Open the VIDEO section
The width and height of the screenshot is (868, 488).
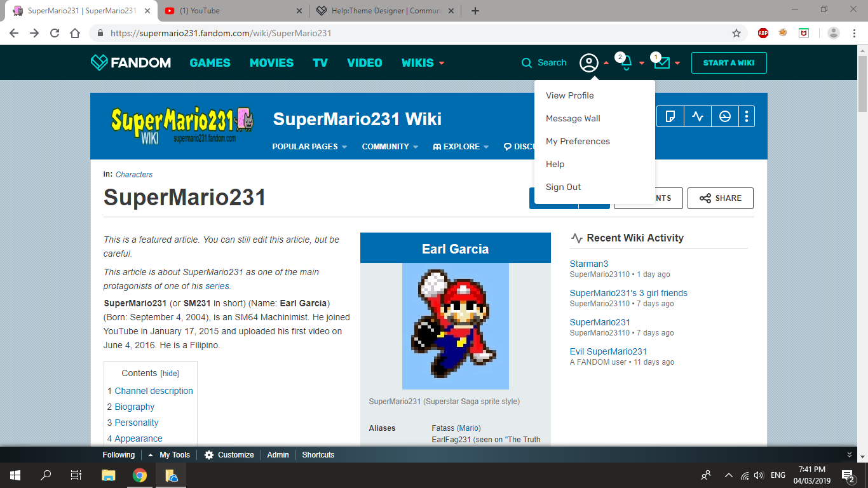[x=365, y=63]
